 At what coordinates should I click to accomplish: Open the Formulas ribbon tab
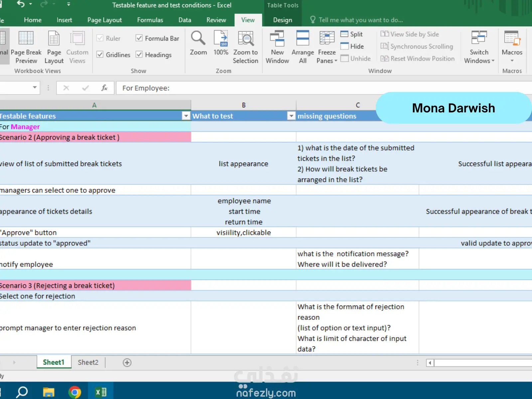click(150, 20)
